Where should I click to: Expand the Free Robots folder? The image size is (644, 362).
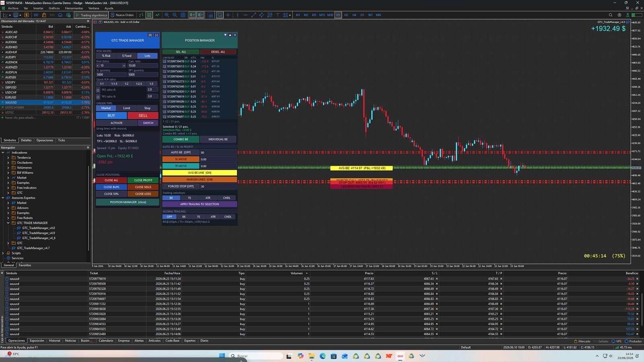click(x=8, y=218)
